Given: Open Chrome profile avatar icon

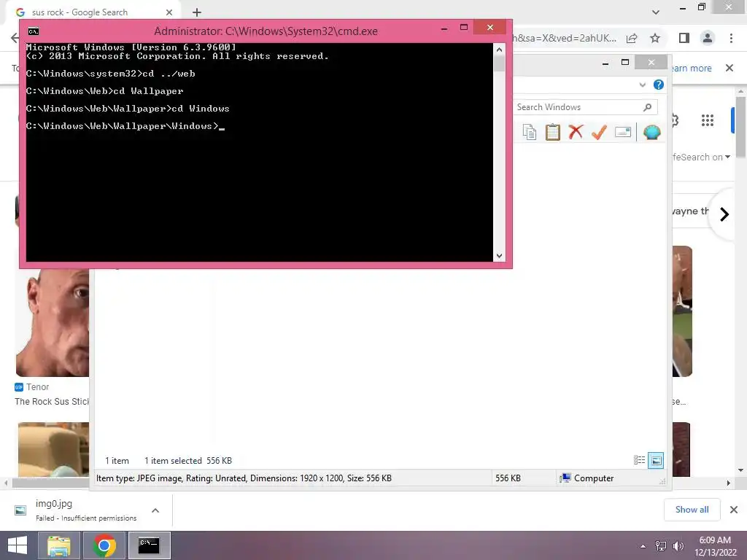Looking at the screenshot, I should [708, 38].
